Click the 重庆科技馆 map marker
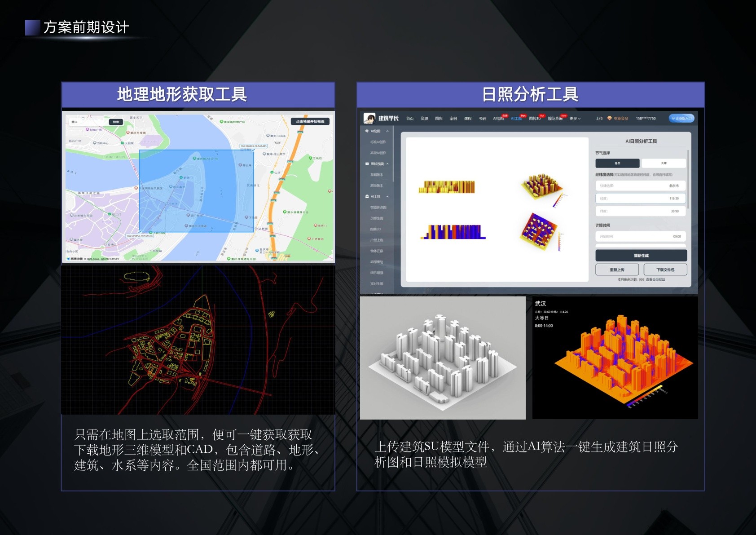Image resolution: width=756 pixels, height=535 pixels. coord(127,133)
